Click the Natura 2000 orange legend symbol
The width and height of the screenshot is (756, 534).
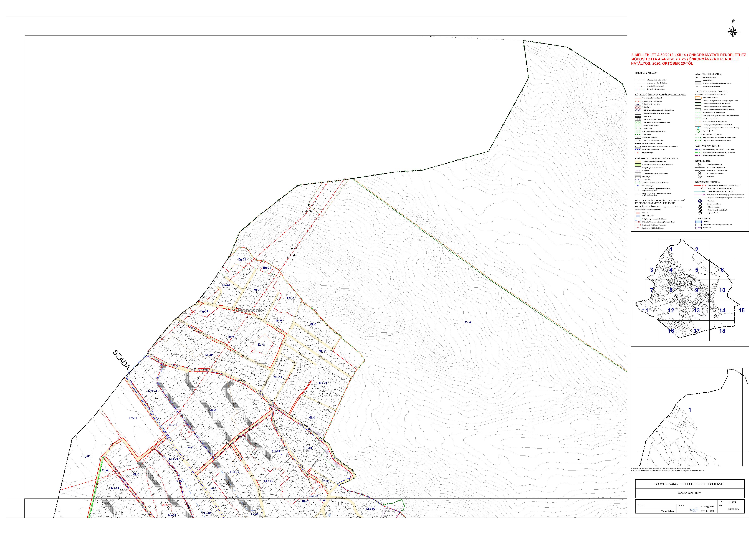(x=698, y=98)
